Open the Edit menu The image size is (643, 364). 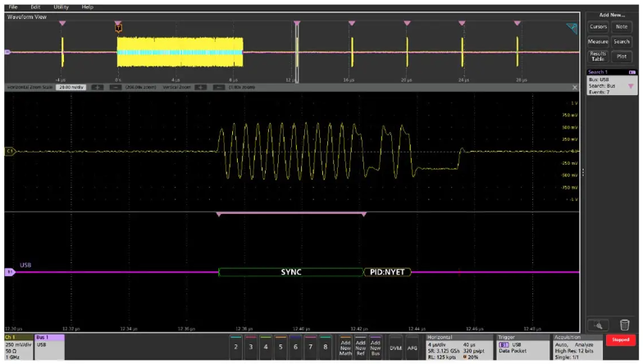36,7
